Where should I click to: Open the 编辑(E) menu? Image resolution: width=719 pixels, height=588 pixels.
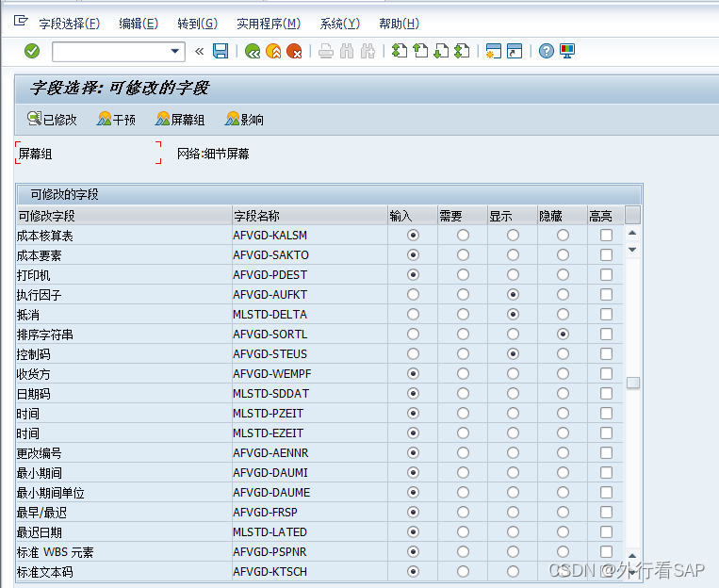[x=139, y=24]
